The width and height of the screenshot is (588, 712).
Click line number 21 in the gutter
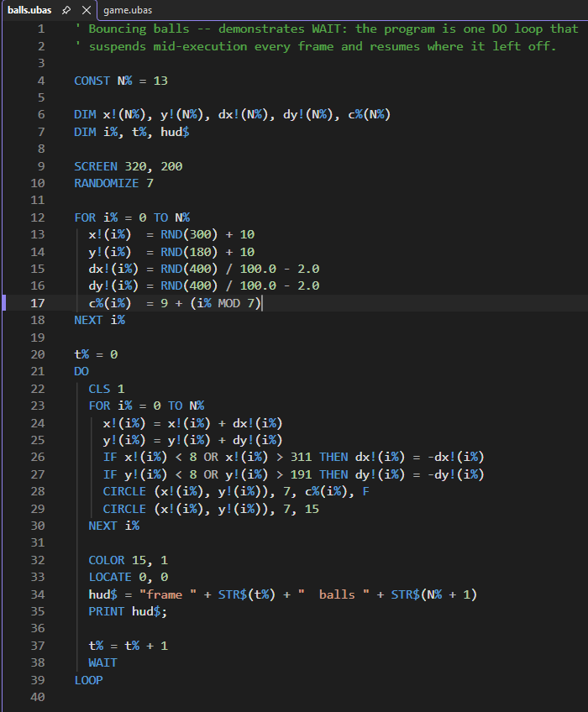[x=38, y=371]
